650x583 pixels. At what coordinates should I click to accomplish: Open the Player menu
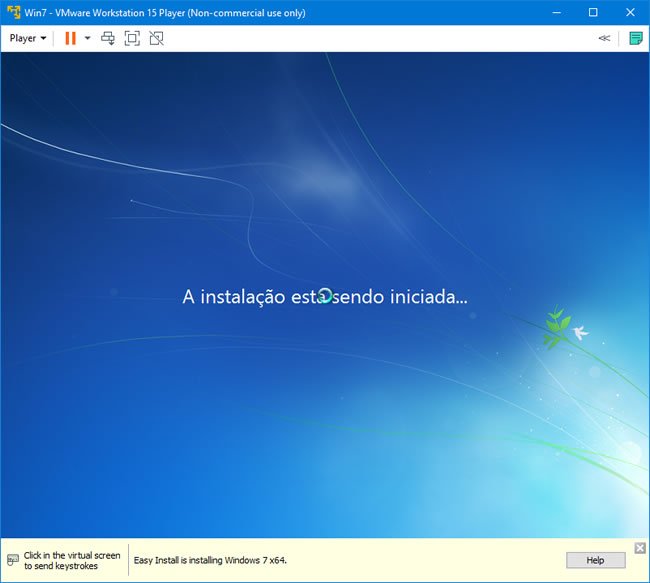27,38
